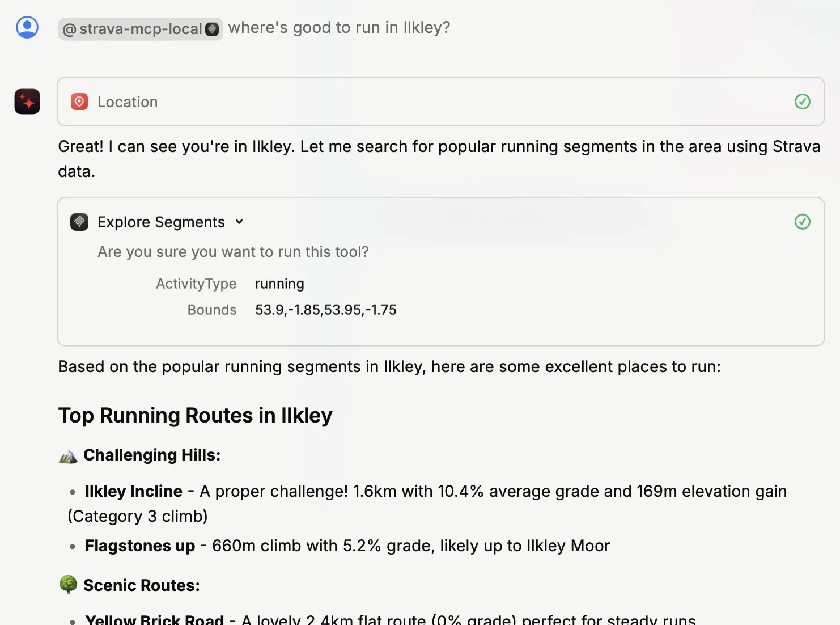Click the small icon inside strava-mcp-local chip

coord(212,29)
